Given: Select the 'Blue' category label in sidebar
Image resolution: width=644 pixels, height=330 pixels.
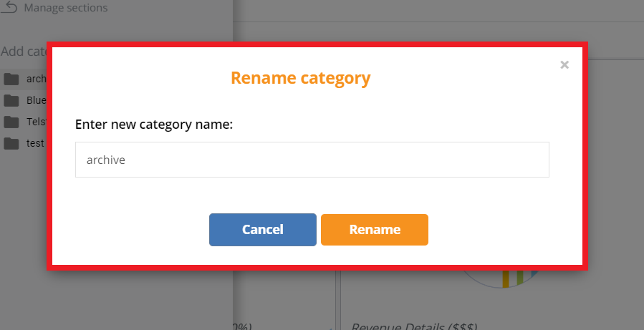Looking at the screenshot, I should pos(36,100).
